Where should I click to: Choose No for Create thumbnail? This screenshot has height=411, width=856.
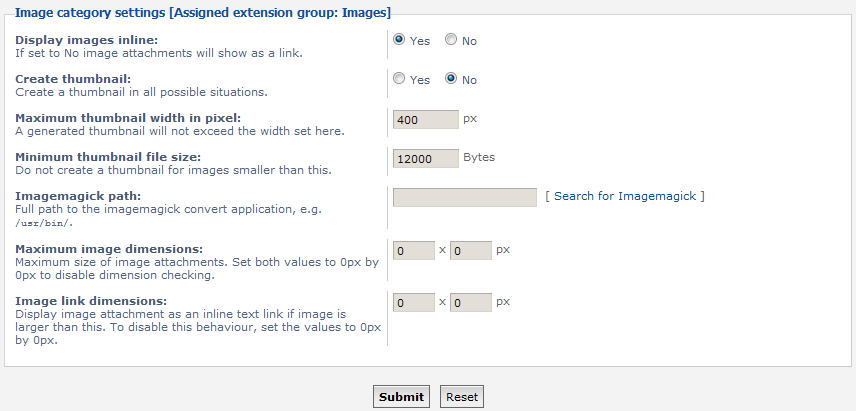pyautogui.click(x=451, y=79)
